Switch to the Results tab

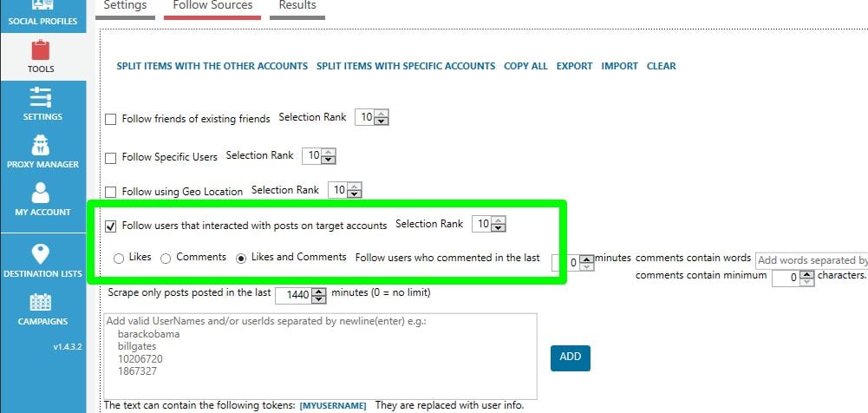(297, 7)
